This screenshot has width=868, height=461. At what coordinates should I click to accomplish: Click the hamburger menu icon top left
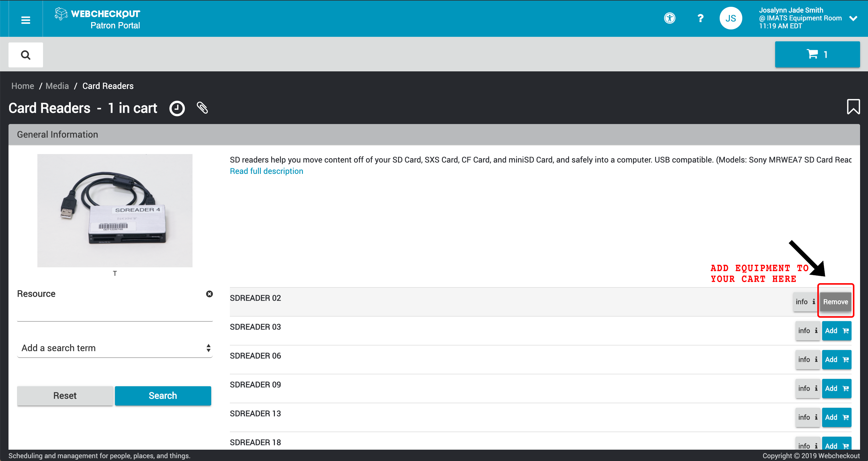[25, 18]
